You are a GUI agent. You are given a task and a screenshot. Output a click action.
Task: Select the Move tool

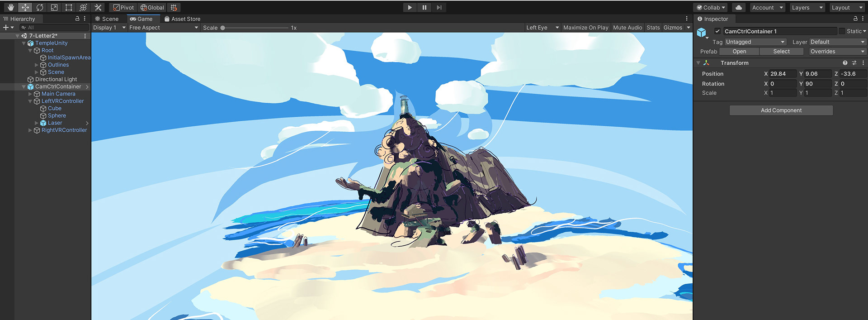(25, 7)
